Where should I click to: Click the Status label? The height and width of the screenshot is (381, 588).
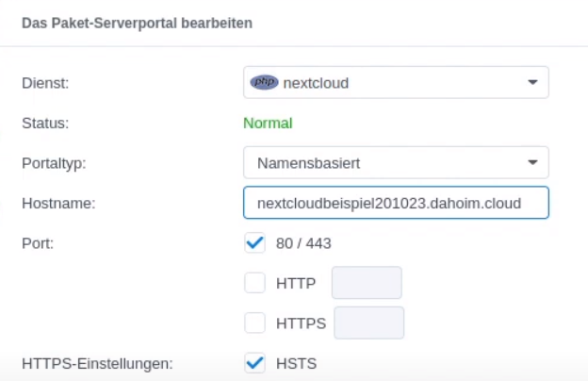(45, 124)
